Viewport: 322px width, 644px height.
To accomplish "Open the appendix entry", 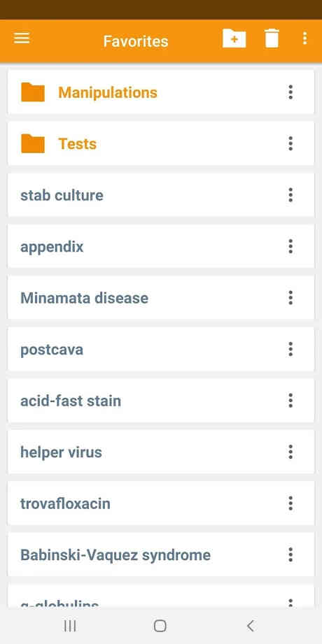I will click(x=161, y=246).
